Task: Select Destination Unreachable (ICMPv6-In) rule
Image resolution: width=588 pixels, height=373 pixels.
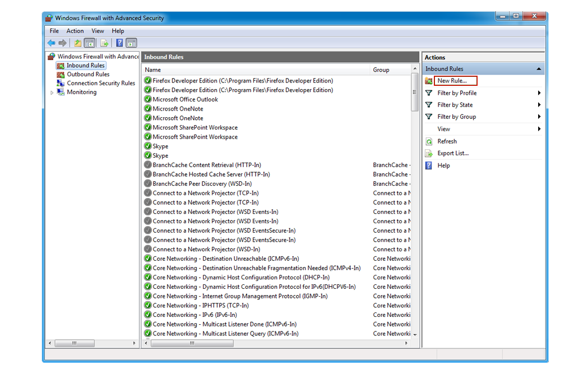Action: (x=226, y=259)
